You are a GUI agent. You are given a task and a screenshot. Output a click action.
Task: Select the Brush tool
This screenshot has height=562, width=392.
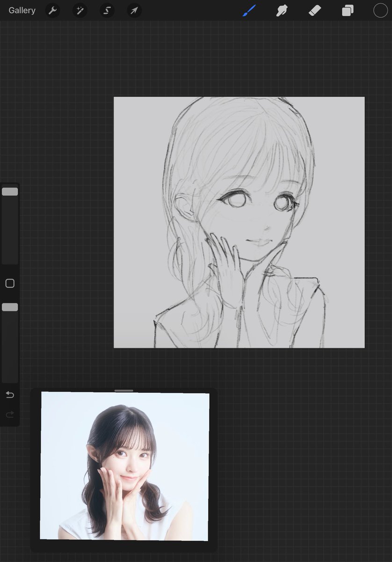[x=249, y=10]
